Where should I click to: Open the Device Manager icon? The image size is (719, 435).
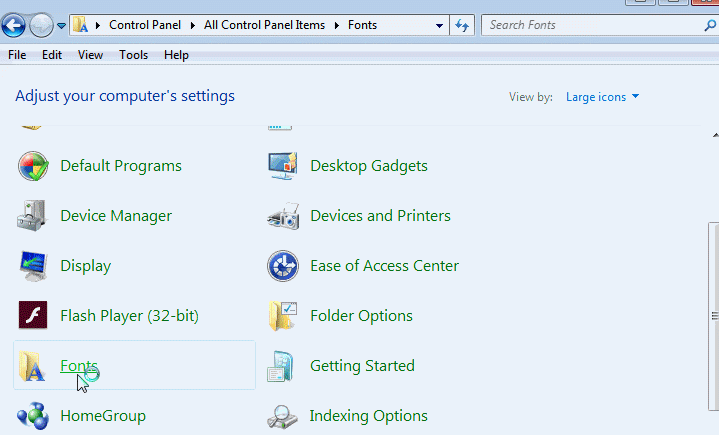coord(33,216)
